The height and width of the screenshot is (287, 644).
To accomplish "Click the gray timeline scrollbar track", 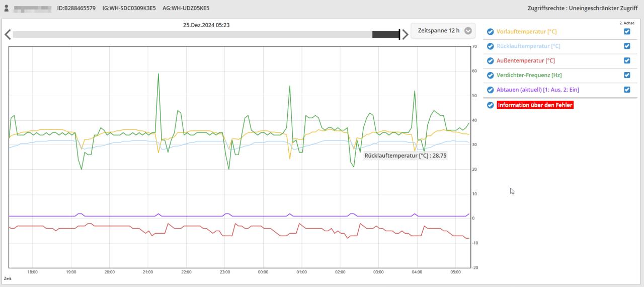I will coord(191,34).
